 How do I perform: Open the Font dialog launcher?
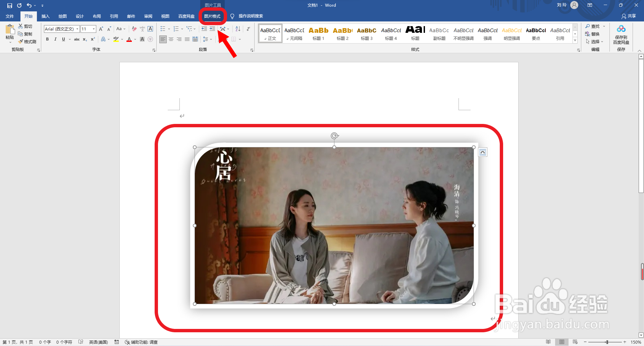pos(154,50)
